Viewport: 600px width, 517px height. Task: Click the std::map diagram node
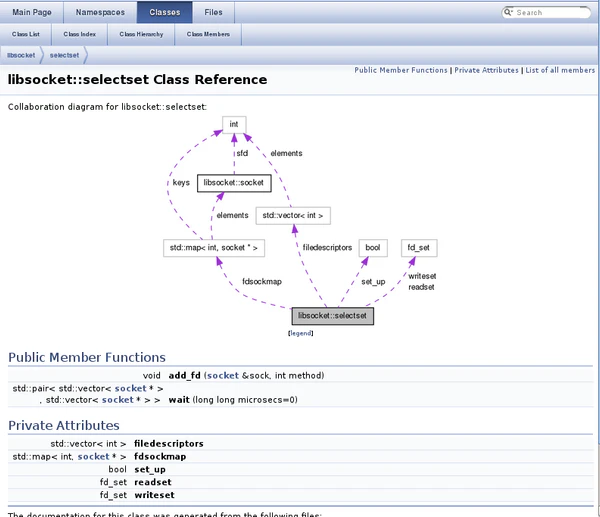(213, 247)
